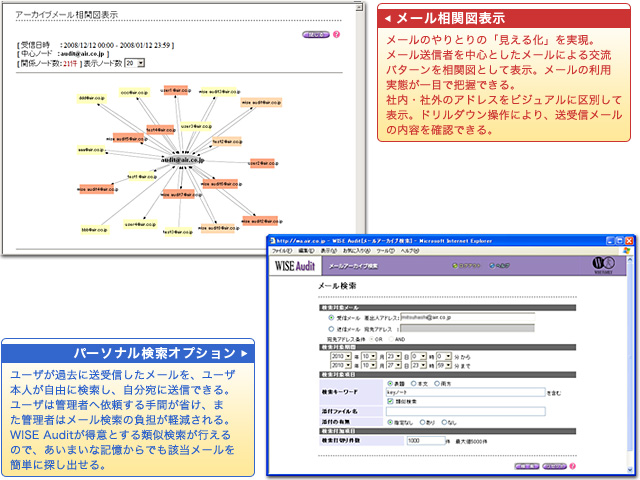
Task: Open the ヘルプ menu in the IE menu bar
Action: (410, 251)
